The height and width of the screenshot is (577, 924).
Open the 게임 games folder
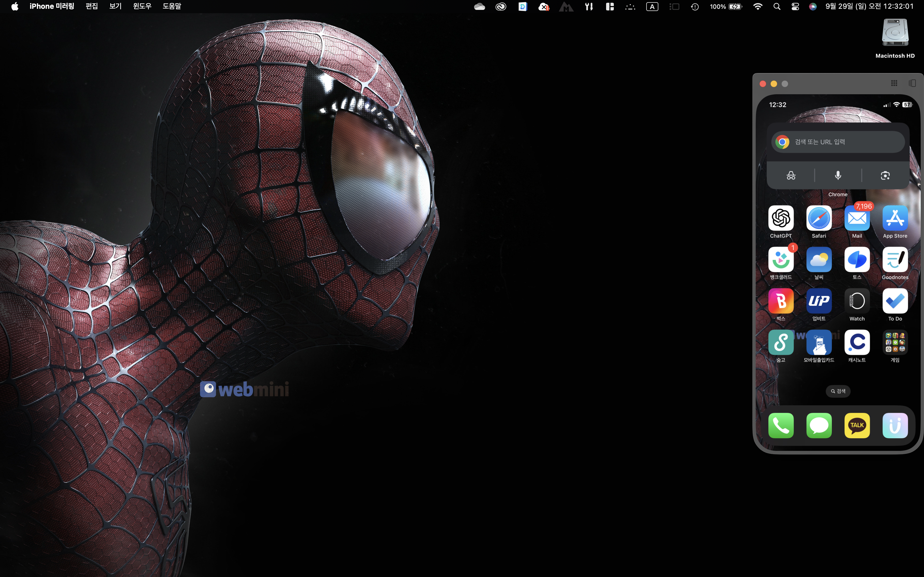coord(895,342)
